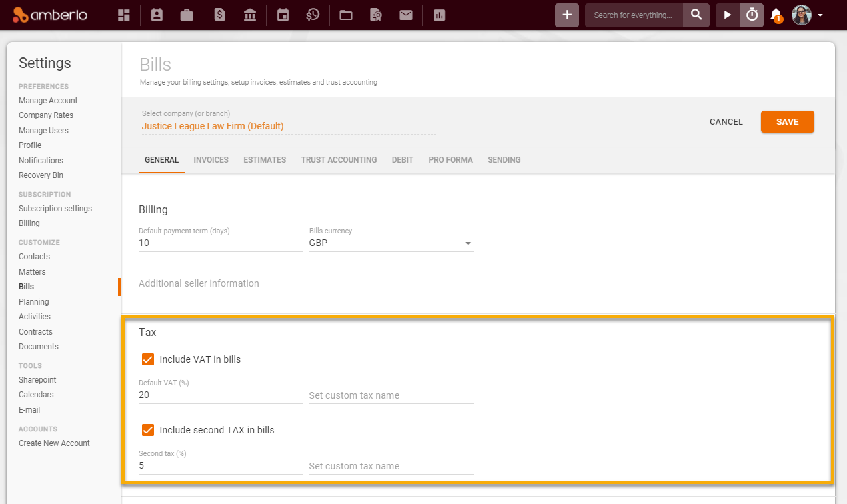Image resolution: width=847 pixels, height=504 pixels.
Task: Open the Matters briefcase icon
Action: pyautogui.click(x=187, y=15)
